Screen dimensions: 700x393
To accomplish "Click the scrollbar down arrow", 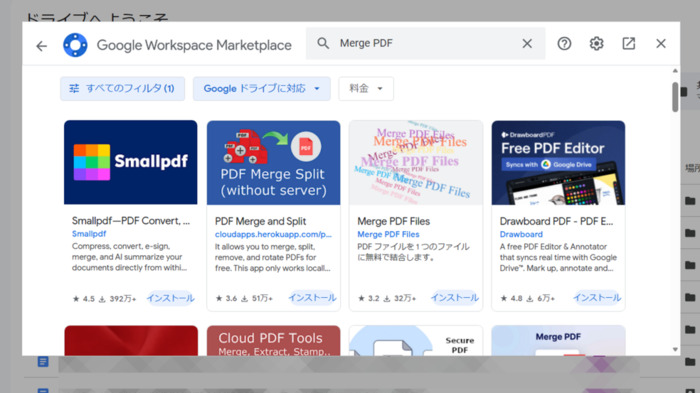I will click(675, 350).
